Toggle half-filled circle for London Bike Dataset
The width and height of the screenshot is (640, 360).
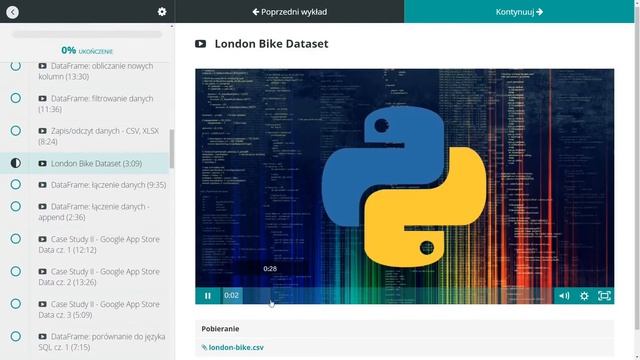point(16,163)
